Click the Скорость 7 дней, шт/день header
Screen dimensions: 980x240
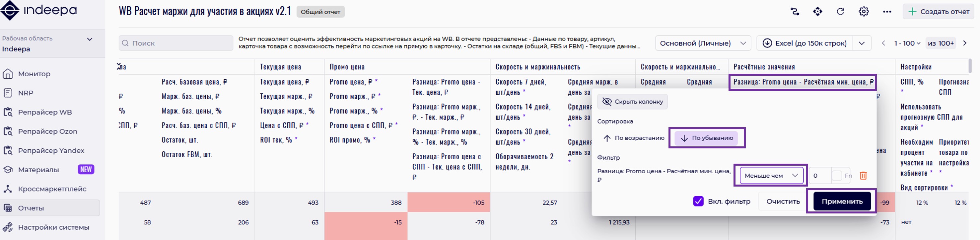[521, 87]
